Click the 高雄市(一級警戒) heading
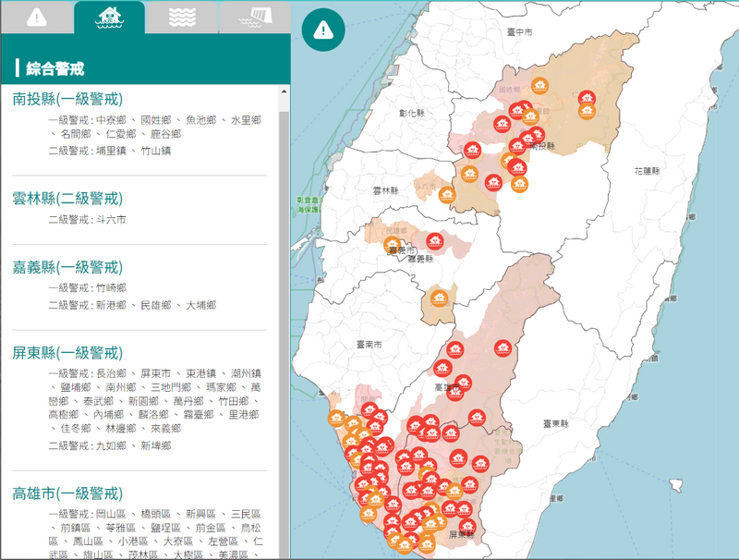739x560 pixels. [x=67, y=493]
